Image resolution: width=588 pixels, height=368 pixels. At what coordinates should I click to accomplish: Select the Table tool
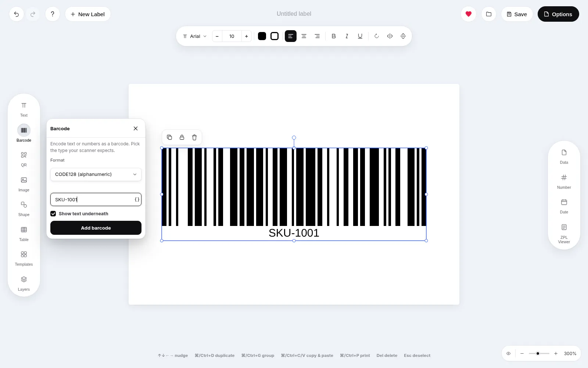pyautogui.click(x=24, y=234)
